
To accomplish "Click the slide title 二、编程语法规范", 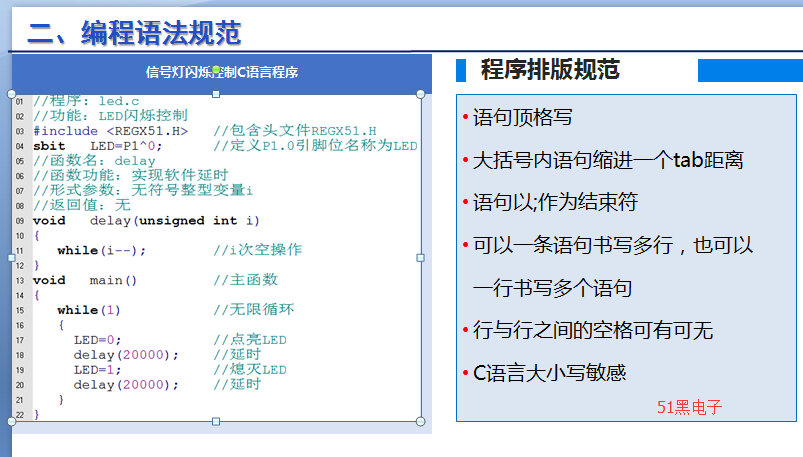I will (134, 33).
